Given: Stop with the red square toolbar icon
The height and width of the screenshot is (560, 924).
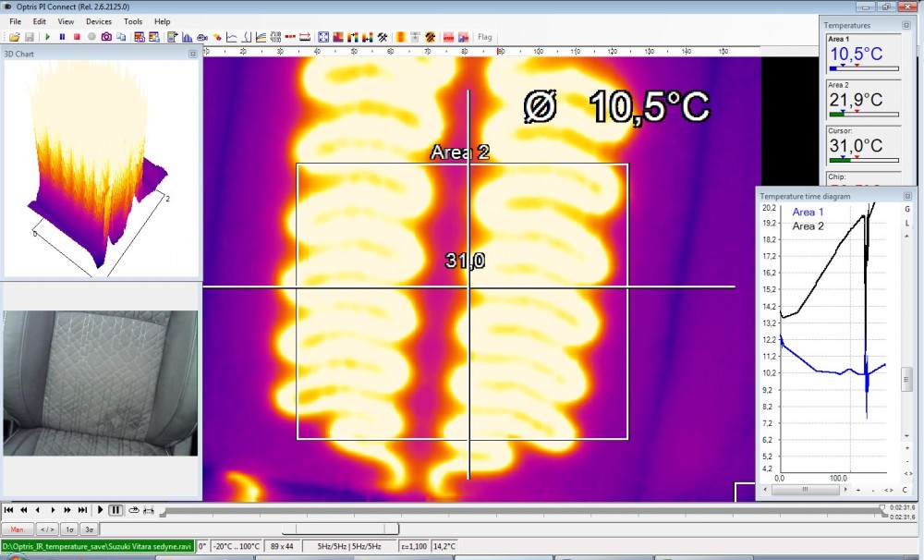Looking at the screenshot, I should (77, 37).
